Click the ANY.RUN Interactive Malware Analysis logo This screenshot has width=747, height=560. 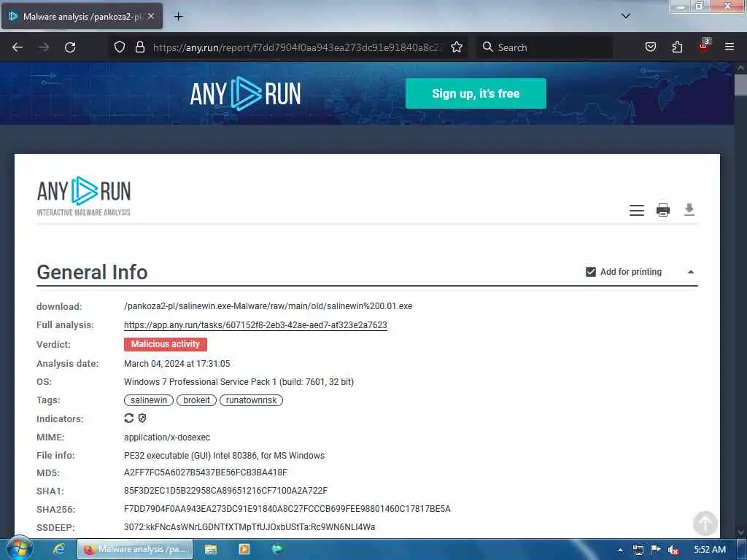pos(84,196)
